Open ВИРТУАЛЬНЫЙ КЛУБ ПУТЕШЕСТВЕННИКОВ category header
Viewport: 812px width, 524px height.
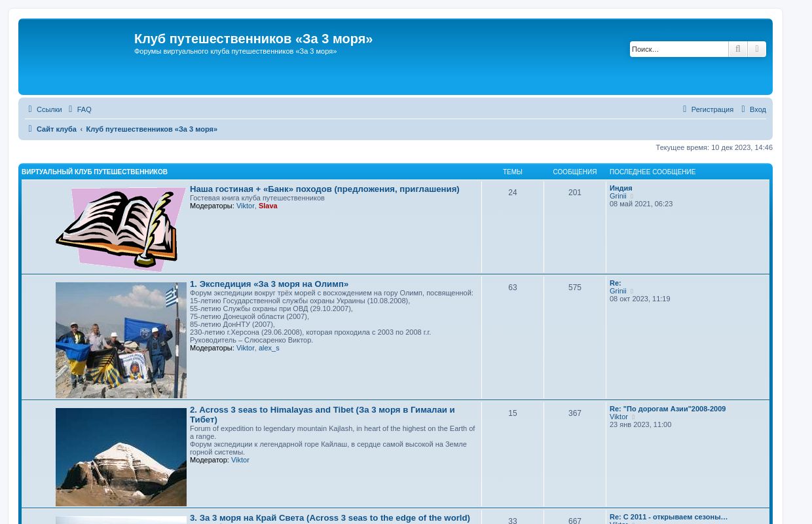point(94,172)
